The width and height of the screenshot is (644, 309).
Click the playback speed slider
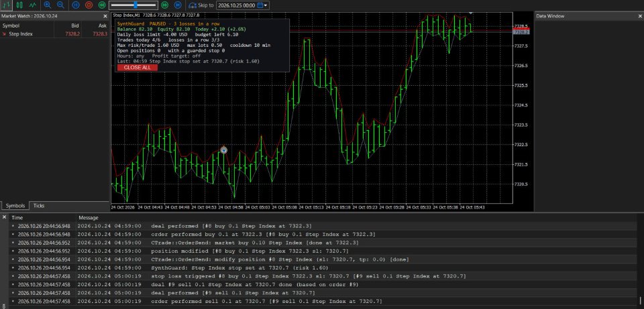point(133,5)
